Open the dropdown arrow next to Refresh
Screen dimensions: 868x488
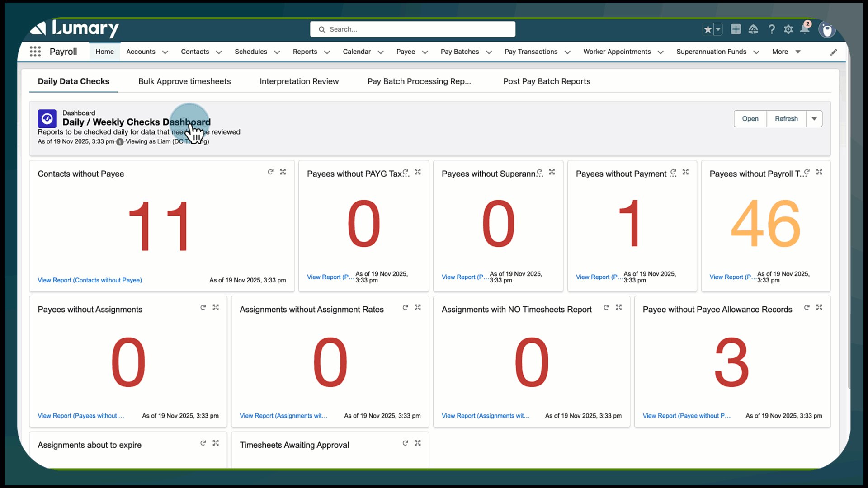point(814,119)
